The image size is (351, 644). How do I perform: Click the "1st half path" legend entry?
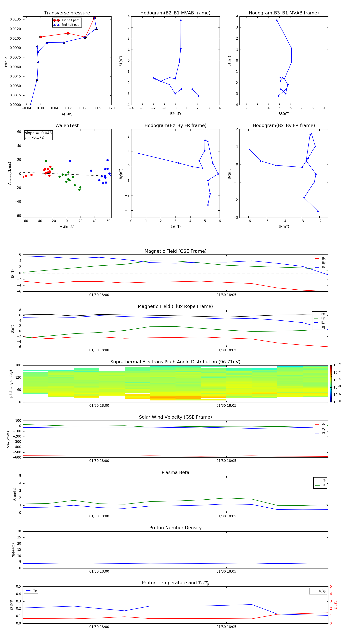[67, 20]
